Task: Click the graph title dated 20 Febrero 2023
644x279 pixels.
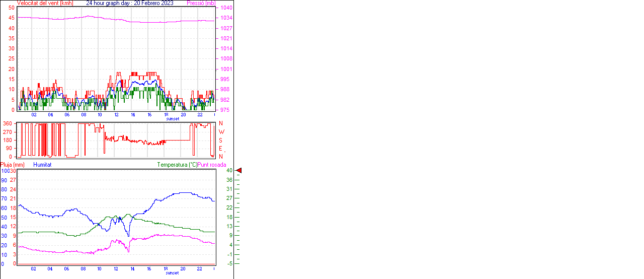Action: 130,3
